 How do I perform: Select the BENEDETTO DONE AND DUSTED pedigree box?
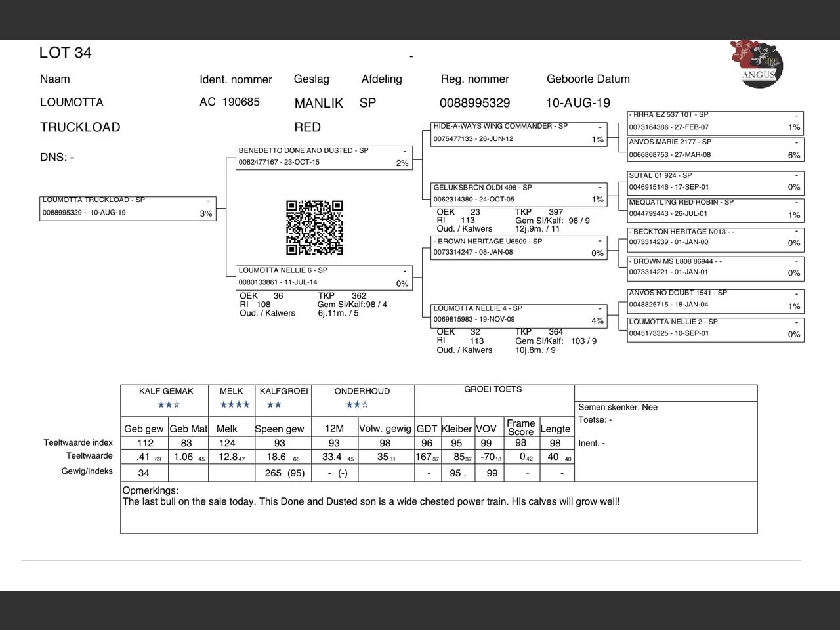click(324, 157)
